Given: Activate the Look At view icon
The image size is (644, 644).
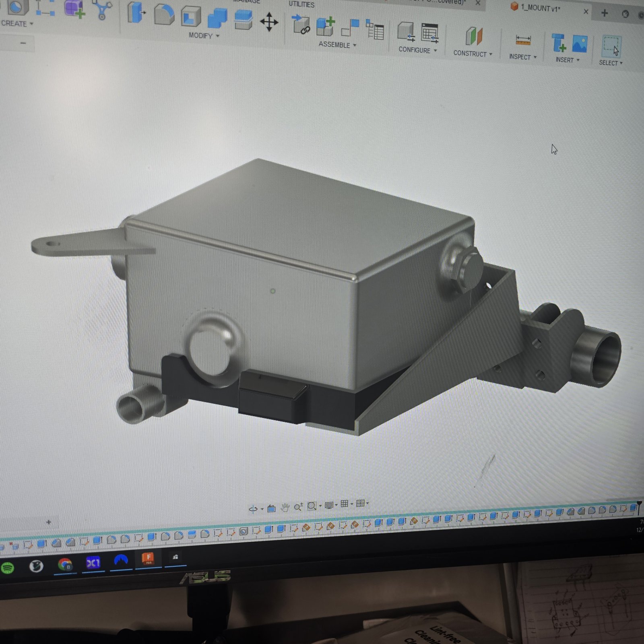Looking at the screenshot, I should tap(271, 508).
